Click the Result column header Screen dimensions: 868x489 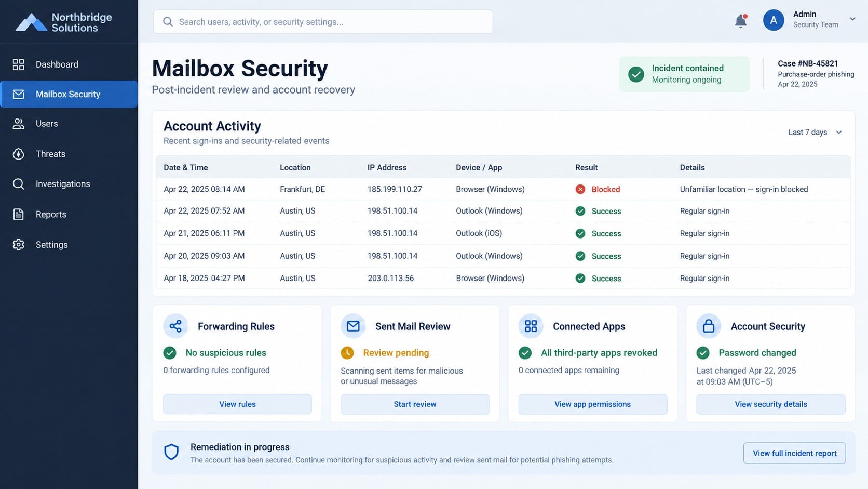tap(587, 167)
